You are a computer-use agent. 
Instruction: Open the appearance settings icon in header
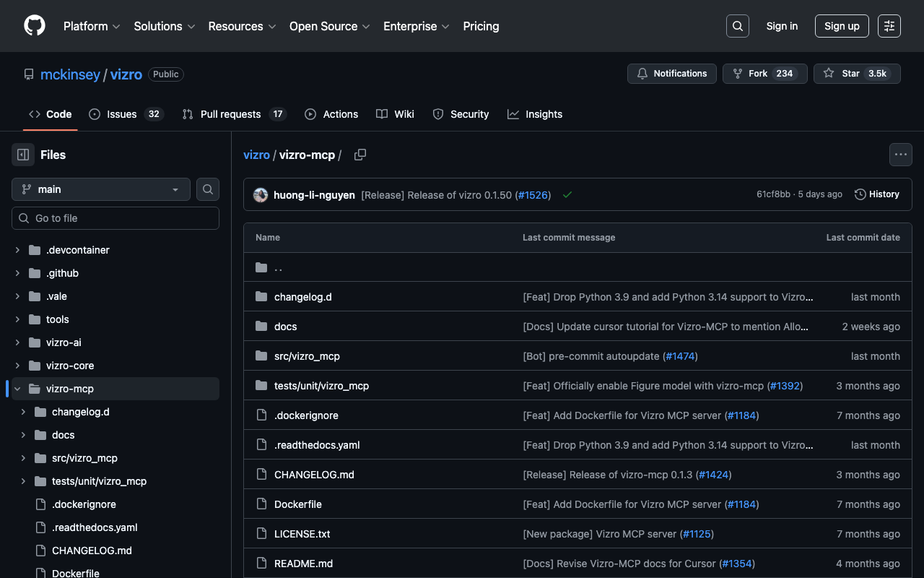pos(889,26)
